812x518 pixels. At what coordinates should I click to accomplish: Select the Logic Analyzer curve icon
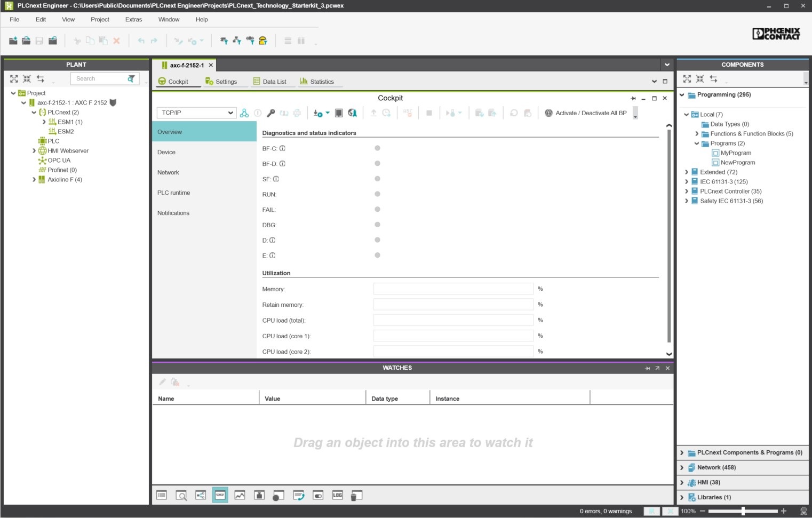(x=240, y=495)
